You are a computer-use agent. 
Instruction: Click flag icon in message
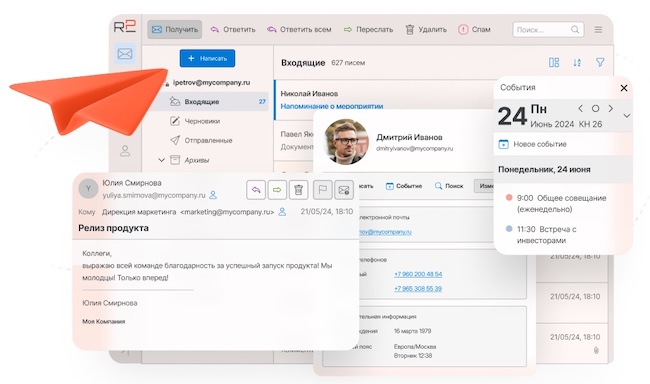pos(323,190)
